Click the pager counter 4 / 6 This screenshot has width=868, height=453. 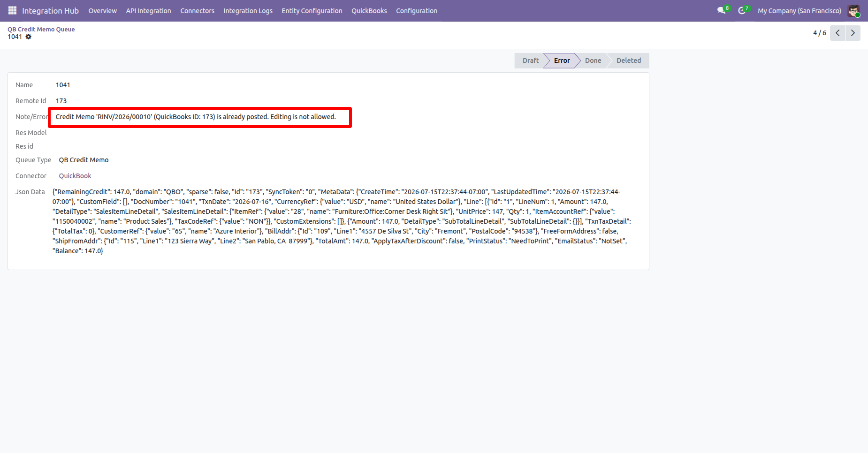click(820, 33)
